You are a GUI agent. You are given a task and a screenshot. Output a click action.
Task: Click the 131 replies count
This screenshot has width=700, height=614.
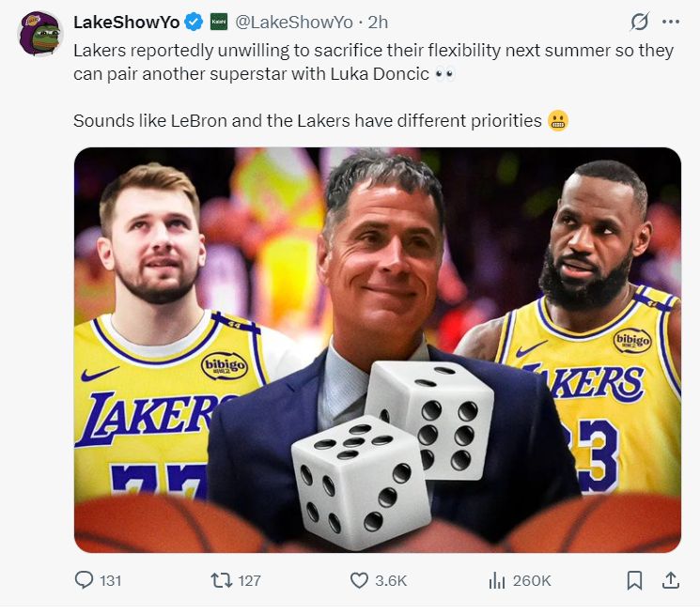(x=111, y=580)
